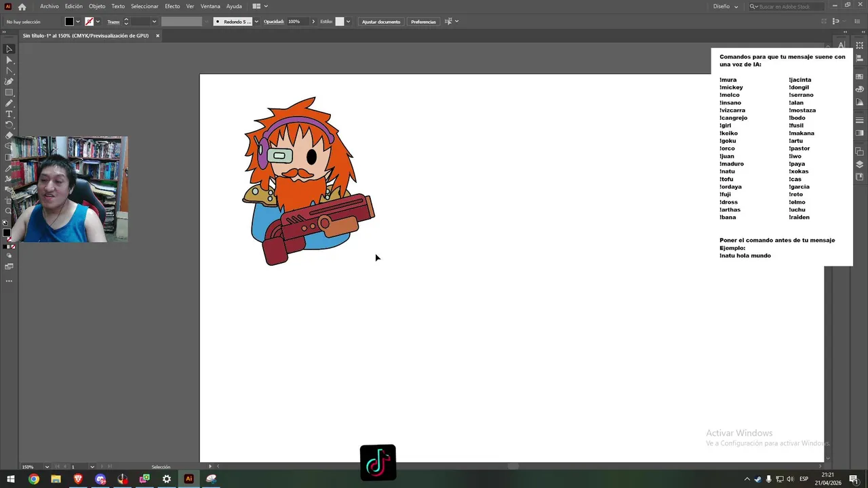Open the Efecto menu
This screenshot has height=488, width=868.
pyautogui.click(x=172, y=6)
